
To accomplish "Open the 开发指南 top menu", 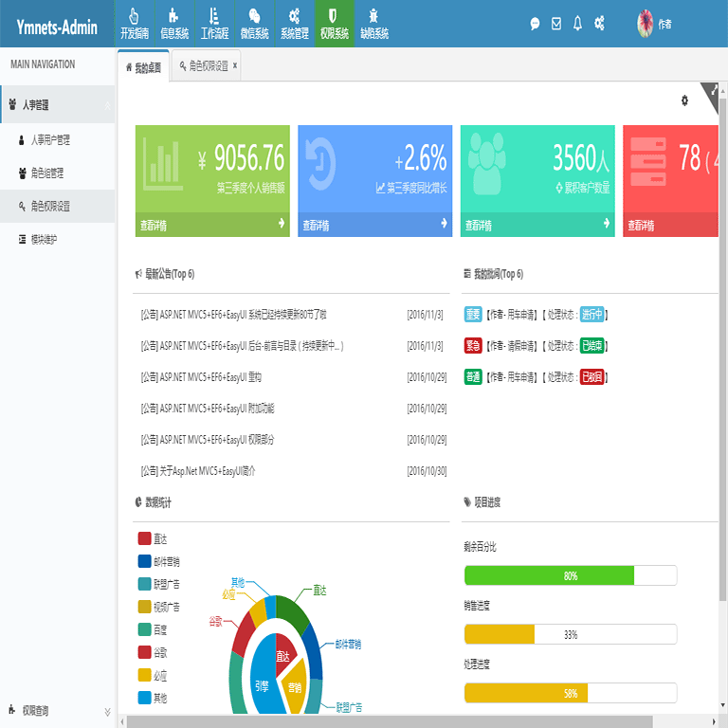I will coord(135,24).
